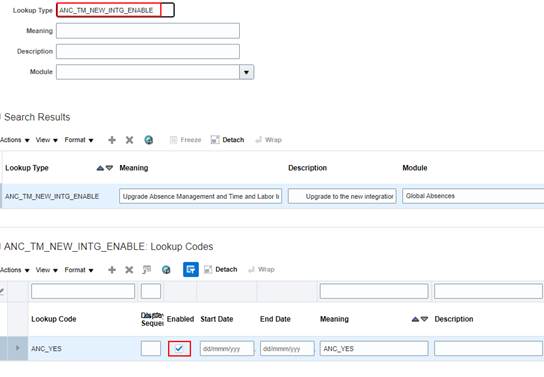544x377 pixels.
Task: Click Display Sequence filter field above table
Action: tap(151, 291)
